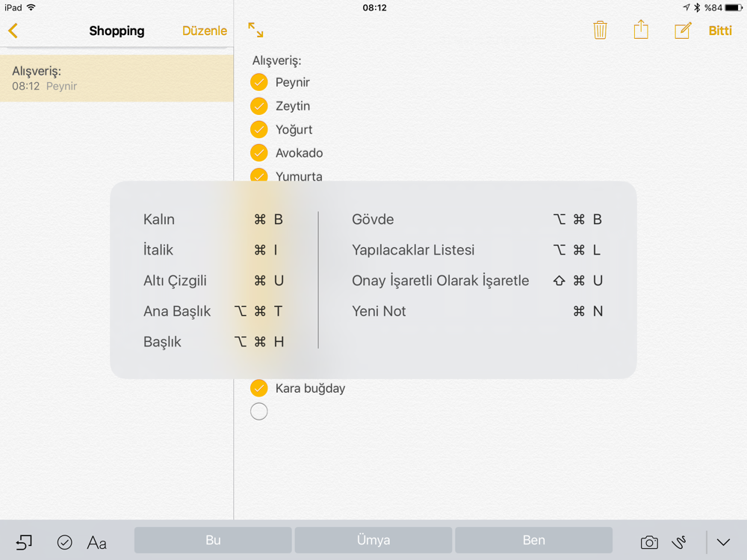
Task: Select the Alışveriş note in the list
Action: 117,78
